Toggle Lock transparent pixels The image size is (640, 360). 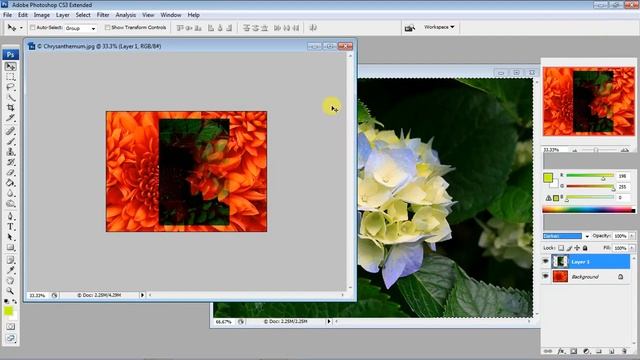click(x=561, y=248)
